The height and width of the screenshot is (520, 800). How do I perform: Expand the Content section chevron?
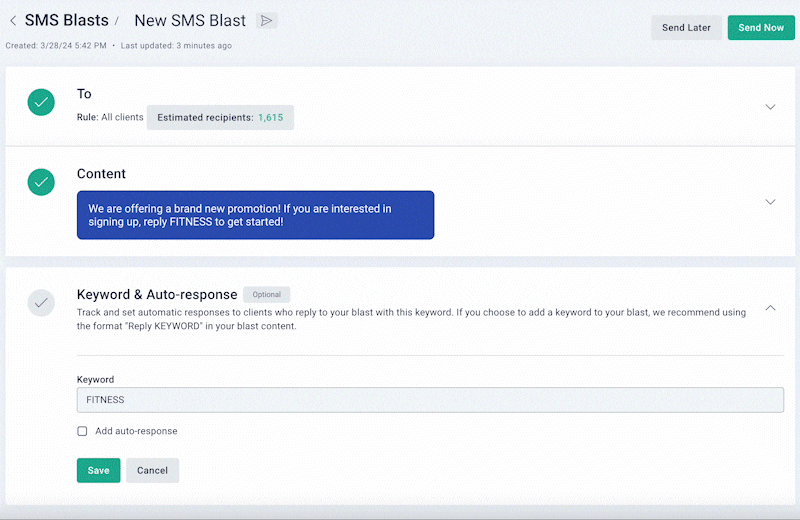(x=770, y=202)
